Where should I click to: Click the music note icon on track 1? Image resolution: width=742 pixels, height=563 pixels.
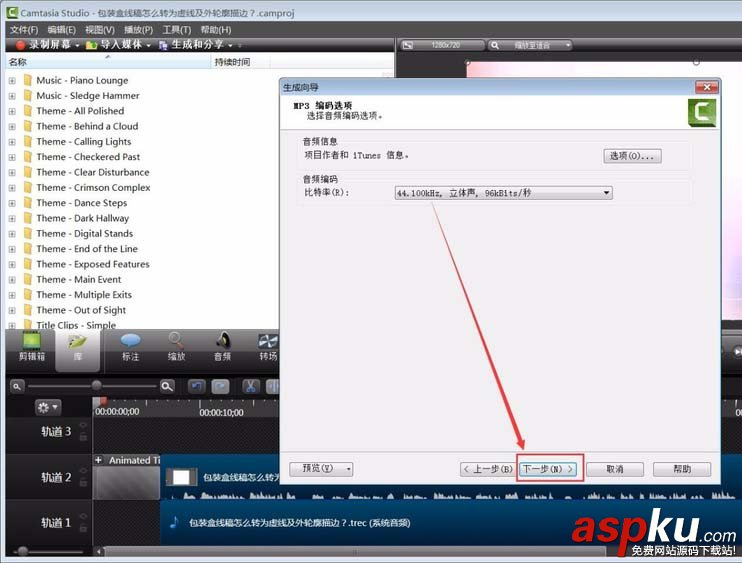coord(174,522)
